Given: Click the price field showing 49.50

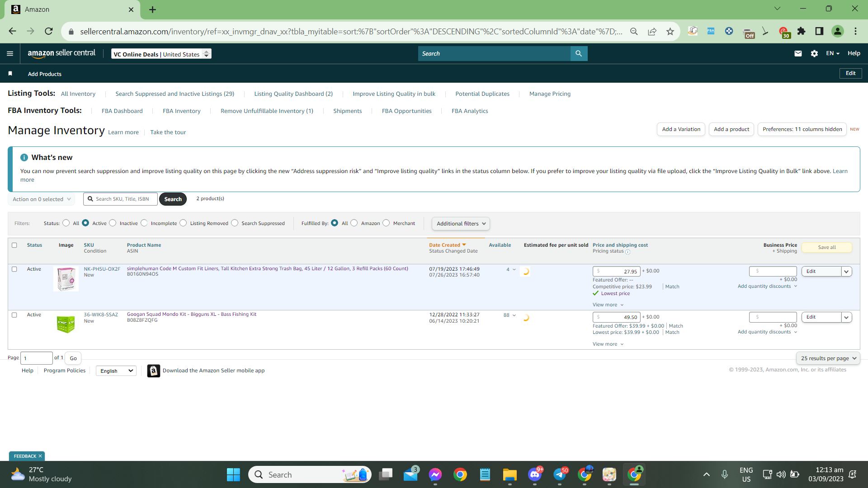Looking at the screenshot, I should [x=617, y=318].
